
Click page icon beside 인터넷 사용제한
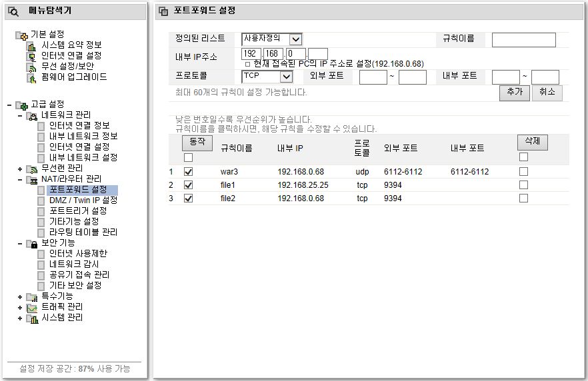(41, 254)
